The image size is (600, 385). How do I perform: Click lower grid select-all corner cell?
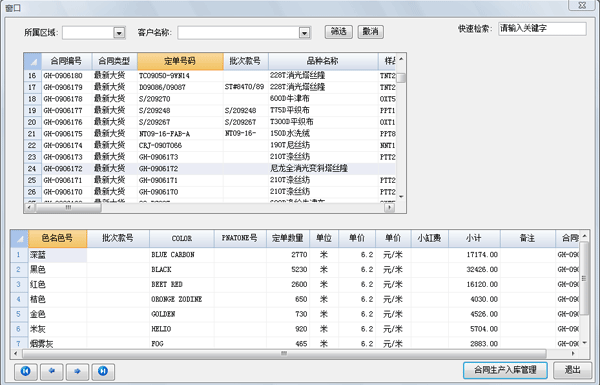pos(19,238)
